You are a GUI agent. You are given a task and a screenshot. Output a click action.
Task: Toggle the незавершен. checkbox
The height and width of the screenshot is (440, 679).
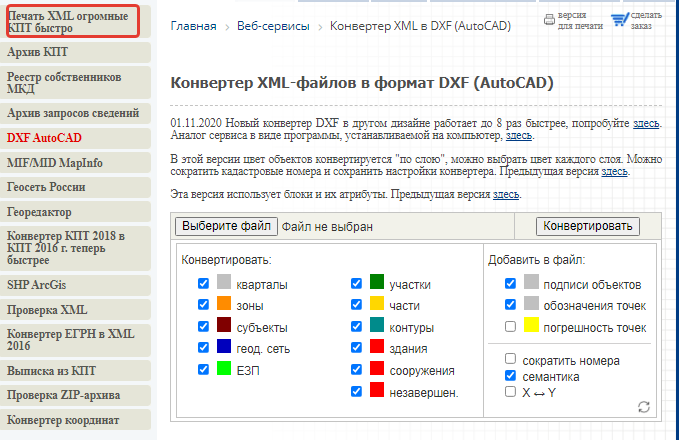pyautogui.click(x=356, y=391)
